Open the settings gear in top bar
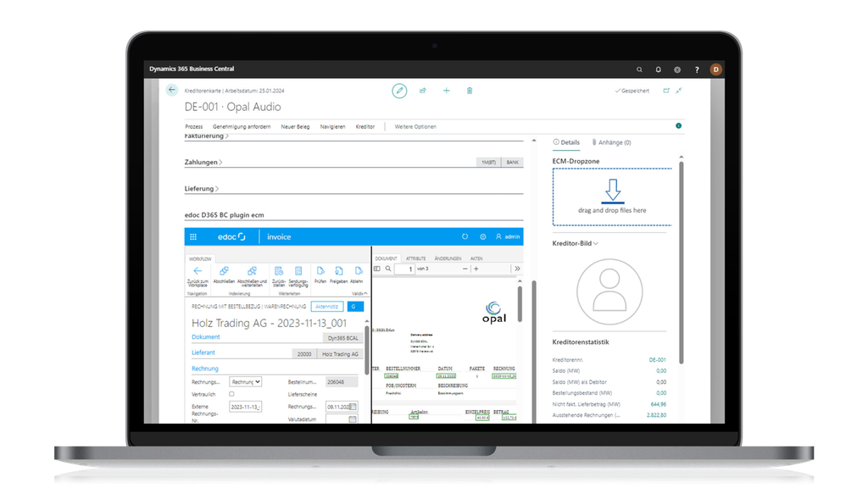 click(x=677, y=69)
